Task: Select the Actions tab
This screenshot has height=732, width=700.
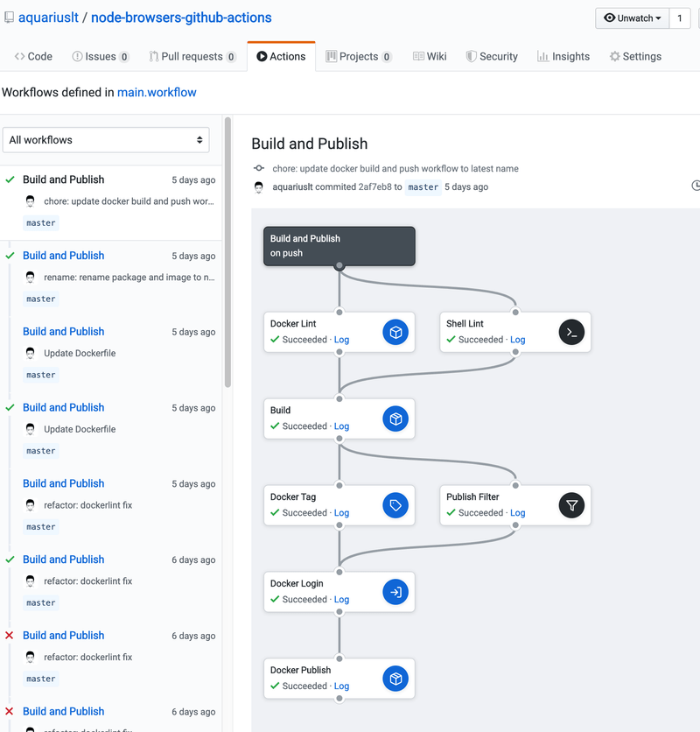Action: point(282,57)
